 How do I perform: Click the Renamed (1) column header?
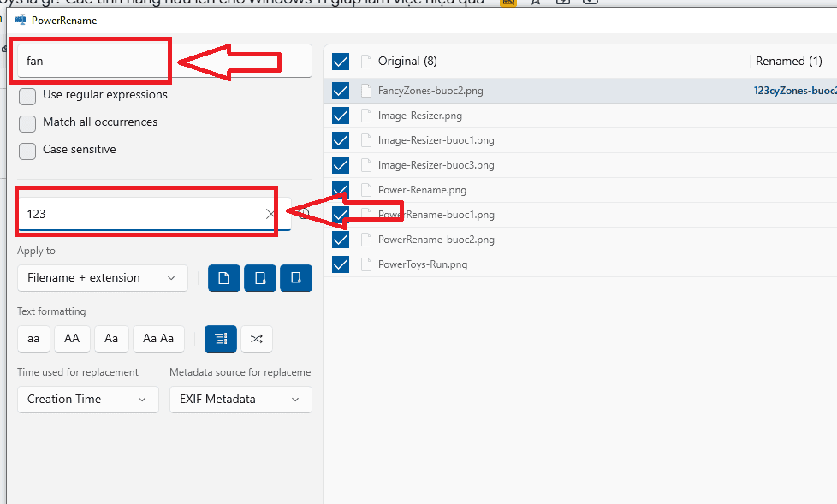[x=788, y=62]
